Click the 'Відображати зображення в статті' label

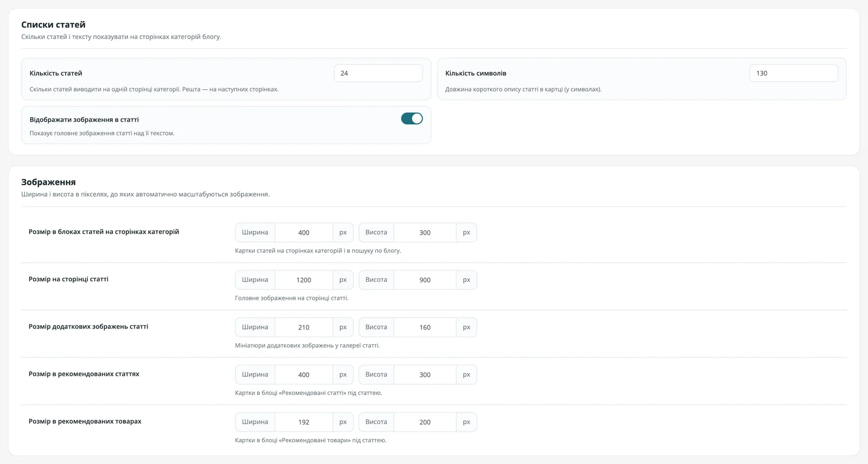84,120
